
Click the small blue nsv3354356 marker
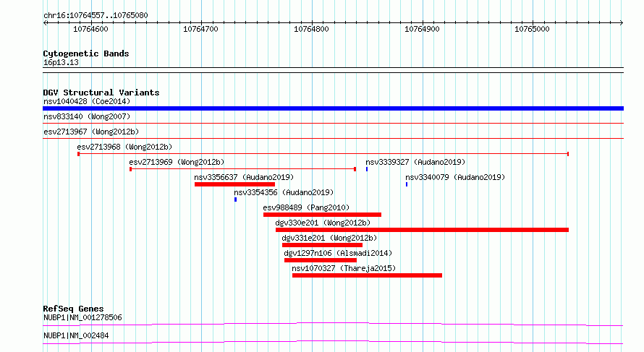tap(235, 199)
